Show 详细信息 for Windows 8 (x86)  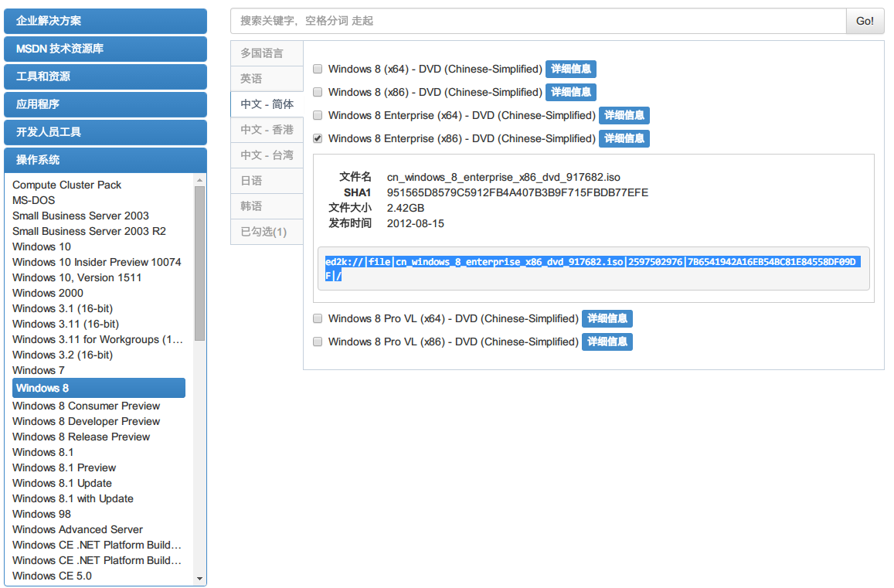tap(571, 93)
